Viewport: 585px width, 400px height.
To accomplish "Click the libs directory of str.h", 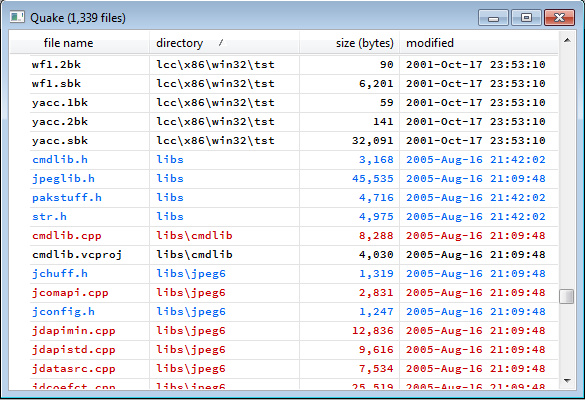I will click(170, 217).
